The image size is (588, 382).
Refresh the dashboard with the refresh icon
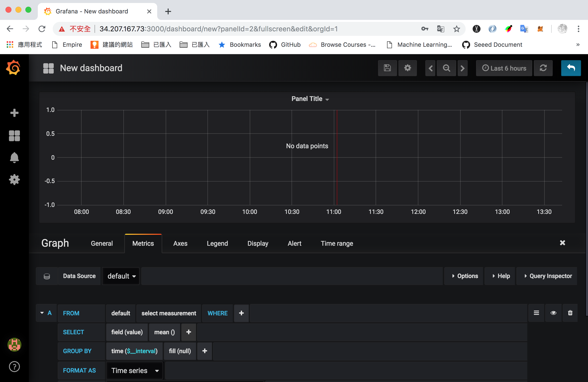543,68
